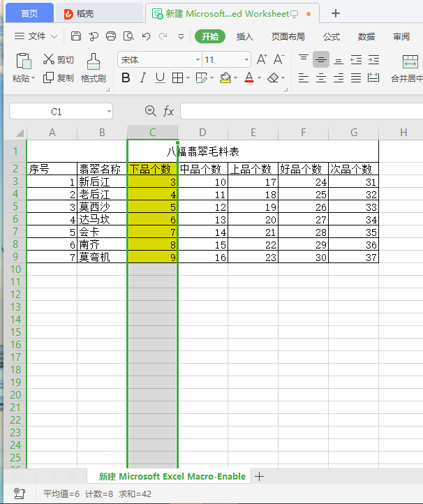
Task: Click the cell style paint icon
Action: pos(202,77)
